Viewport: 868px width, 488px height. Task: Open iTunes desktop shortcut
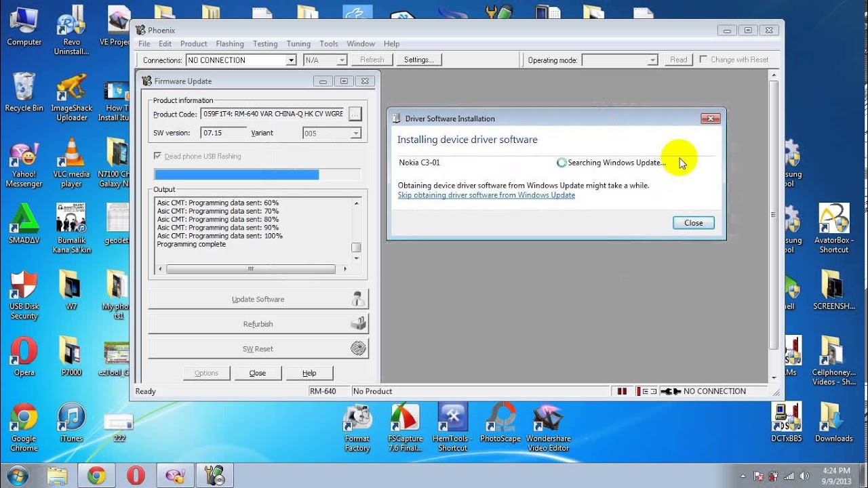(x=71, y=423)
